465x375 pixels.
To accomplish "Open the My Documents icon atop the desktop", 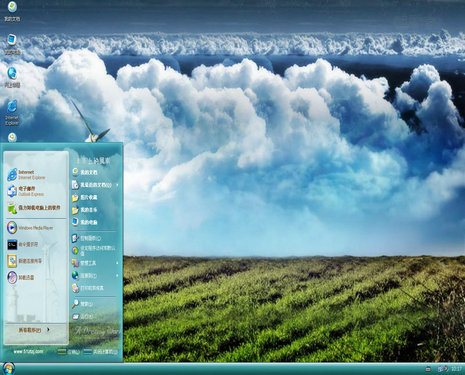I will coord(12,11).
